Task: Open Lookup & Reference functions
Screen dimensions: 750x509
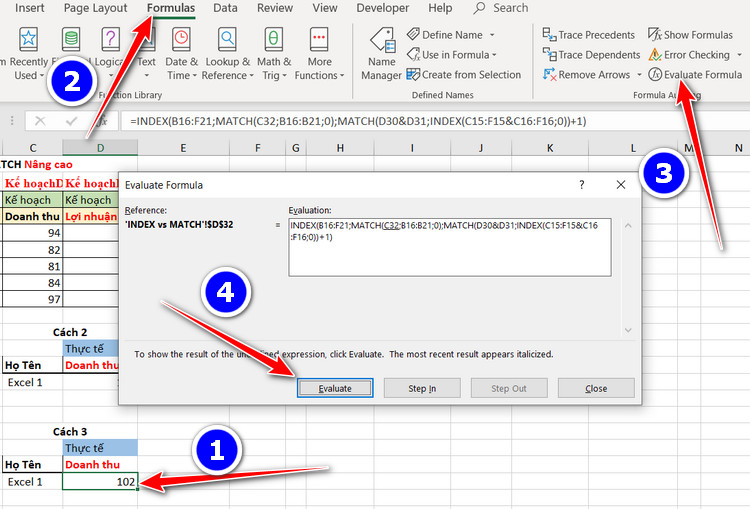Action: pyautogui.click(x=227, y=54)
